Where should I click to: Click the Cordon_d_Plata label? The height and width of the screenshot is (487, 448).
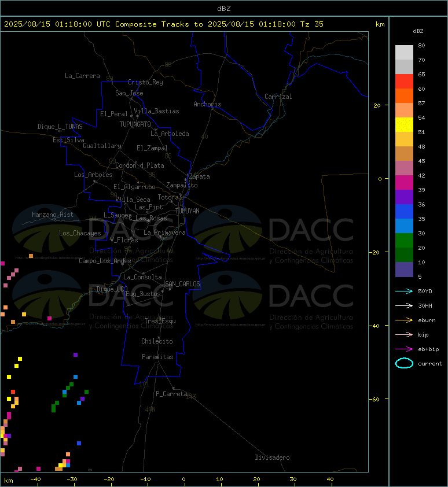click(139, 165)
